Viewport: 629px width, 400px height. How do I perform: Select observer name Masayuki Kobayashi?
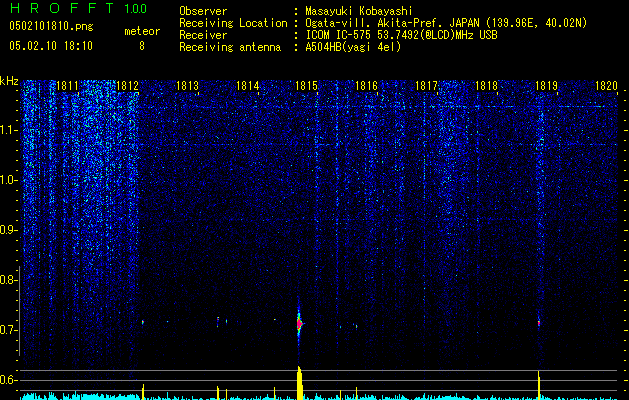coord(359,11)
